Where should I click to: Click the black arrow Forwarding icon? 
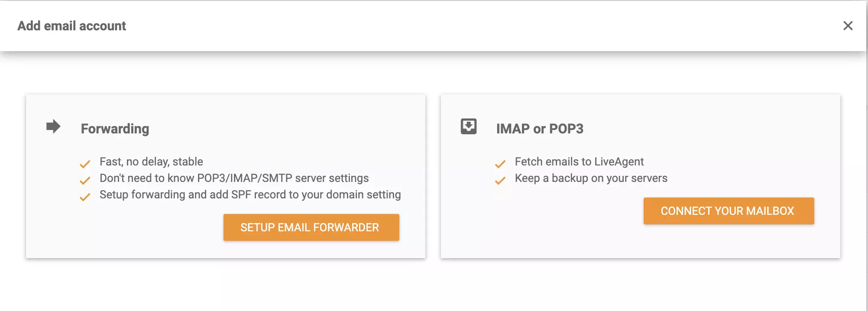click(x=53, y=127)
